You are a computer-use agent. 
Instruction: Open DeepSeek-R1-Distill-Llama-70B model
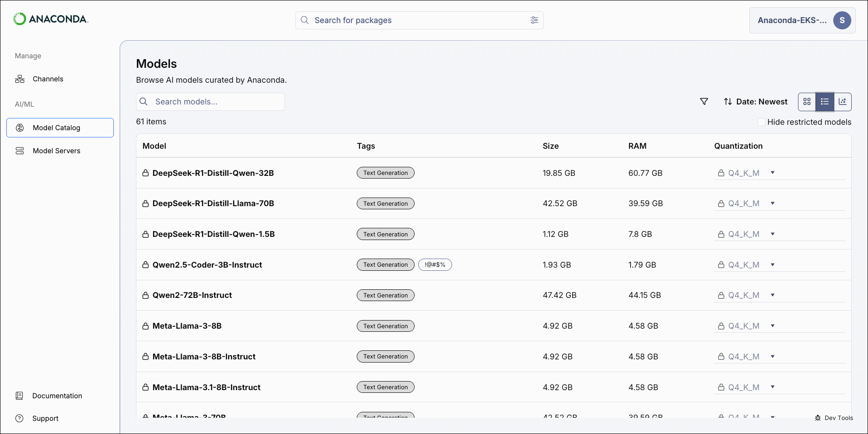point(213,203)
